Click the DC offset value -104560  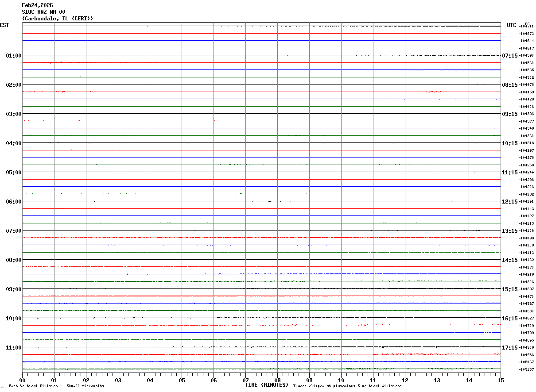click(x=526, y=63)
